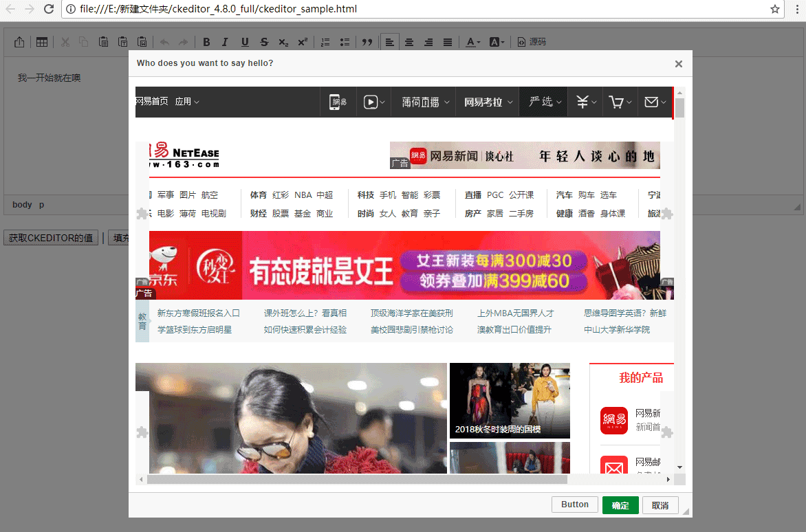This screenshot has width=806, height=532.
Task: Click Paste from Word icon
Action: 142,42
